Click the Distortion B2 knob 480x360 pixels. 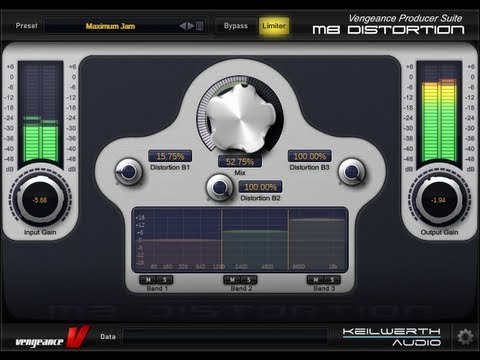(x=220, y=187)
